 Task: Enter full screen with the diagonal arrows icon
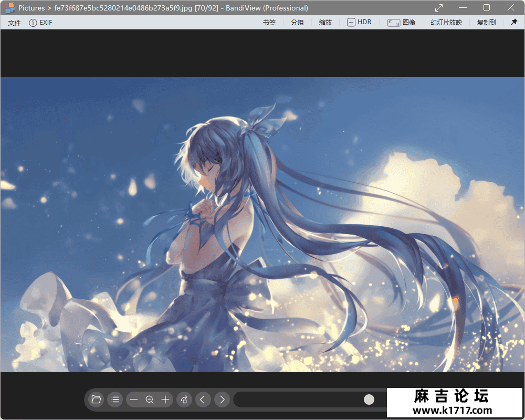point(439,8)
